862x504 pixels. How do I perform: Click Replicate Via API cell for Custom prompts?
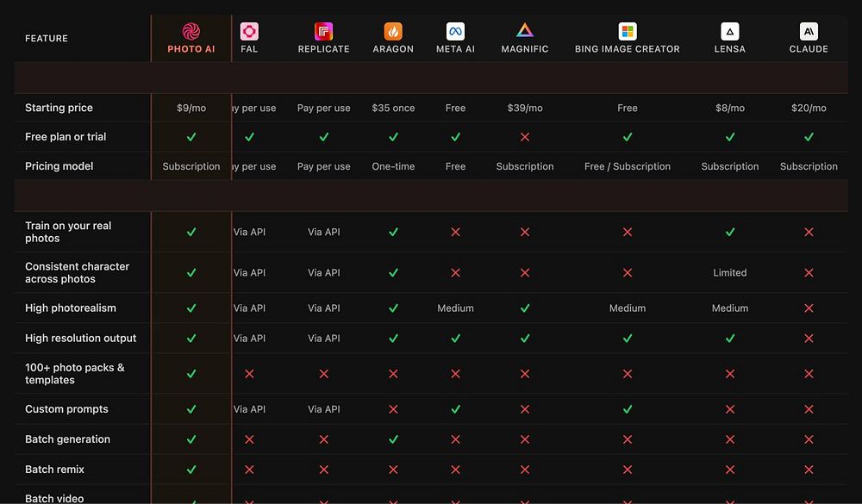click(x=324, y=409)
